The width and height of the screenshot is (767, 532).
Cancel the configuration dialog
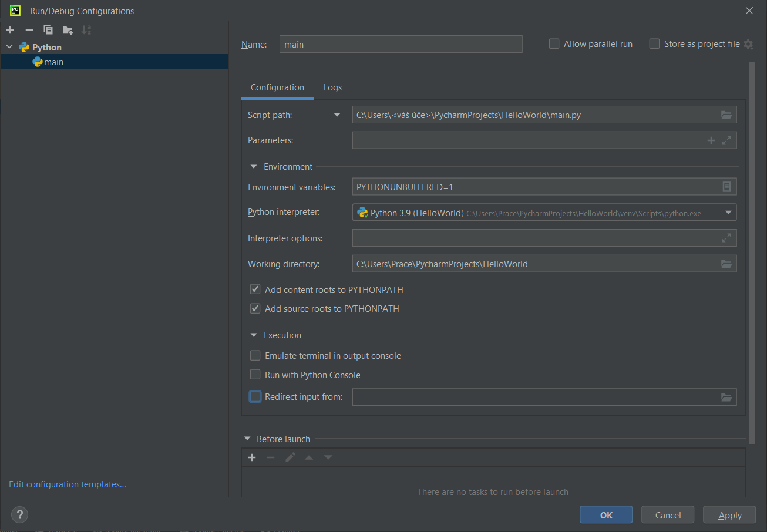pyautogui.click(x=668, y=515)
